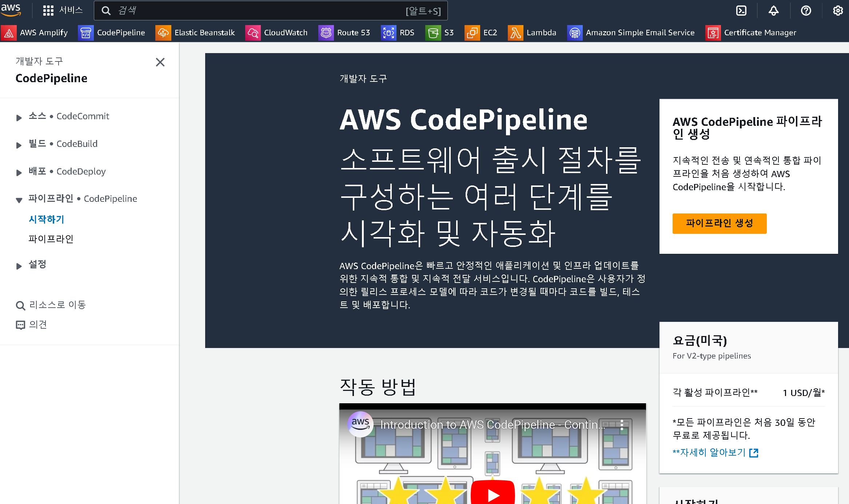Click the CodePipeline sidebar heading
Screen dimensions: 849x504
coord(51,78)
